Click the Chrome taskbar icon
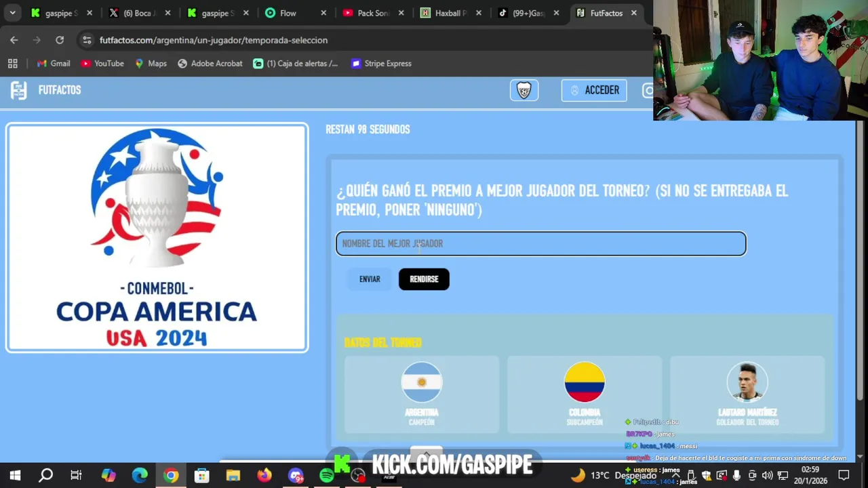This screenshot has height=488, width=868. pyautogui.click(x=171, y=476)
